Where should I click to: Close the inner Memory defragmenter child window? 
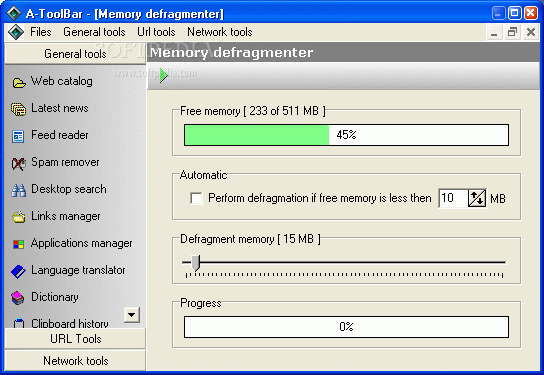pyautogui.click(x=531, y=32)
